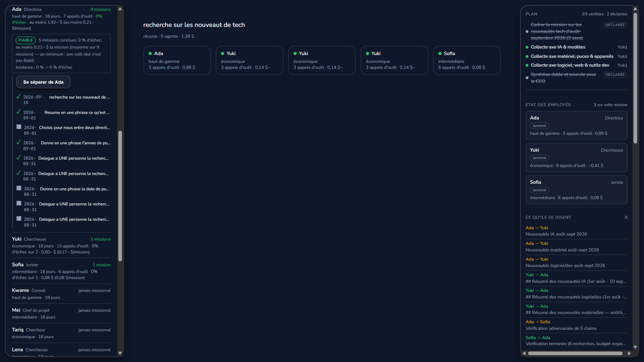Click the 'Se séparer de Ada' button
This screenshot has height=362, width=644.
(x=43, y=82)
